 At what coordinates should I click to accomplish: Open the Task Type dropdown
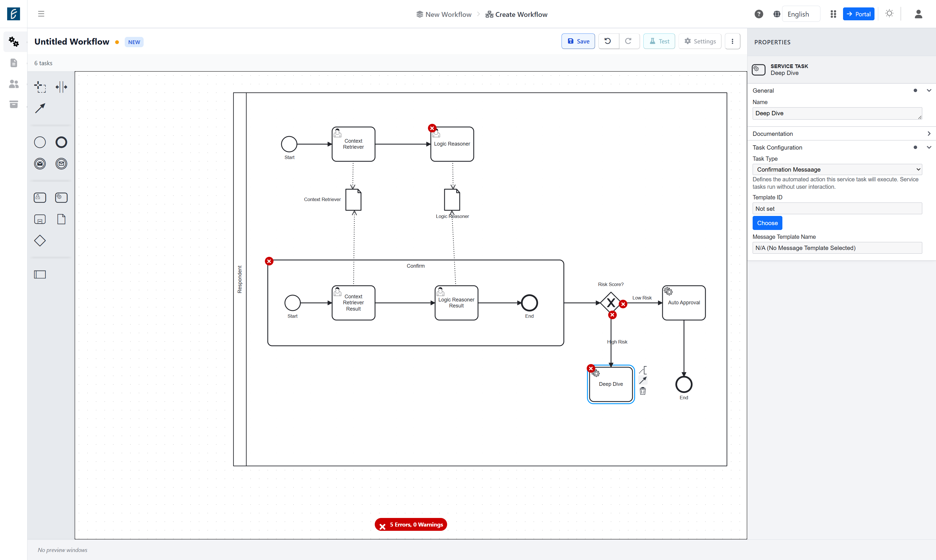[x=837, y=169]
